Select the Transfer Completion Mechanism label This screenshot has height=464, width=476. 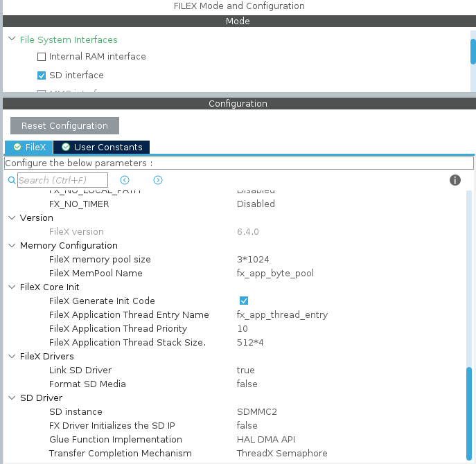click(x=121, y=454)
